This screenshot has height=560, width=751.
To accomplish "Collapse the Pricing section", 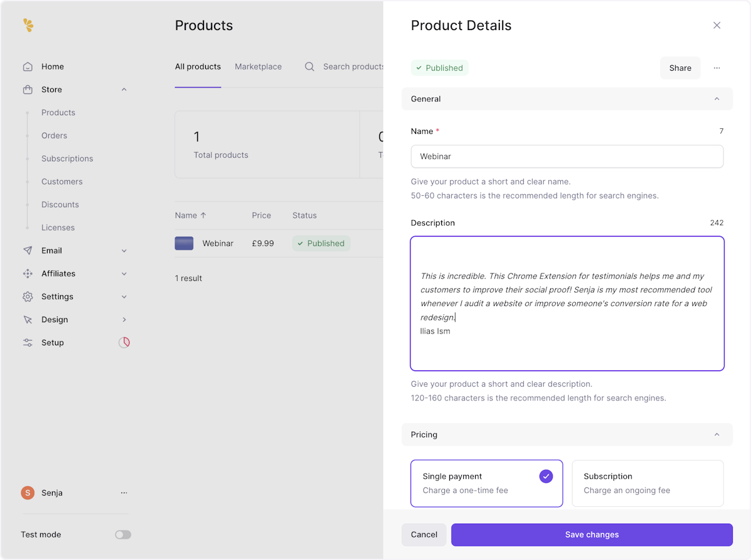I will pos(717,435).
